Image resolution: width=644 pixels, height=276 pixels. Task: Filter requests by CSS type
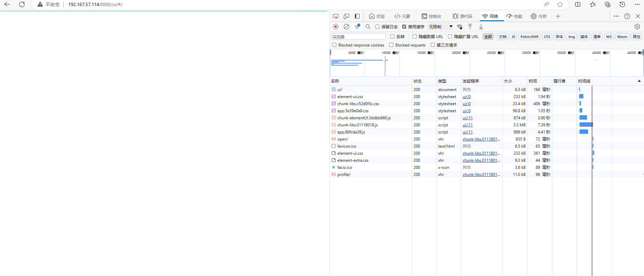pos(547,37)
